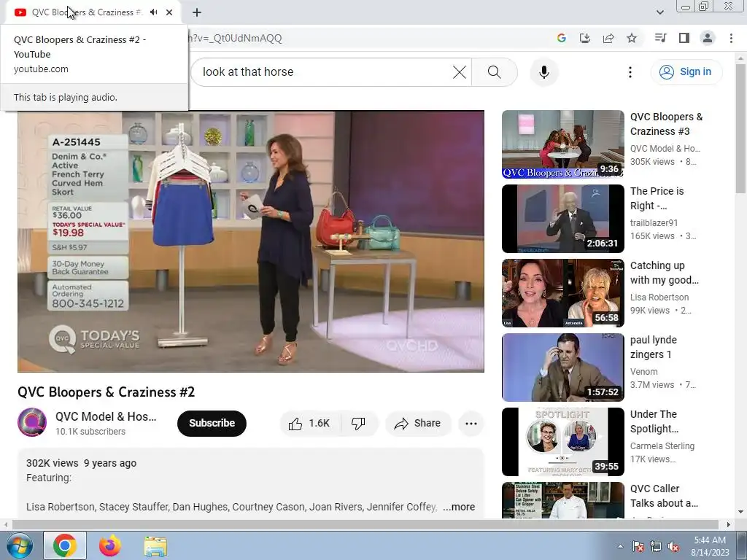Open a new browser tab
The width and height of the screenshot is (747, 560).
click(x=197, y=12)
